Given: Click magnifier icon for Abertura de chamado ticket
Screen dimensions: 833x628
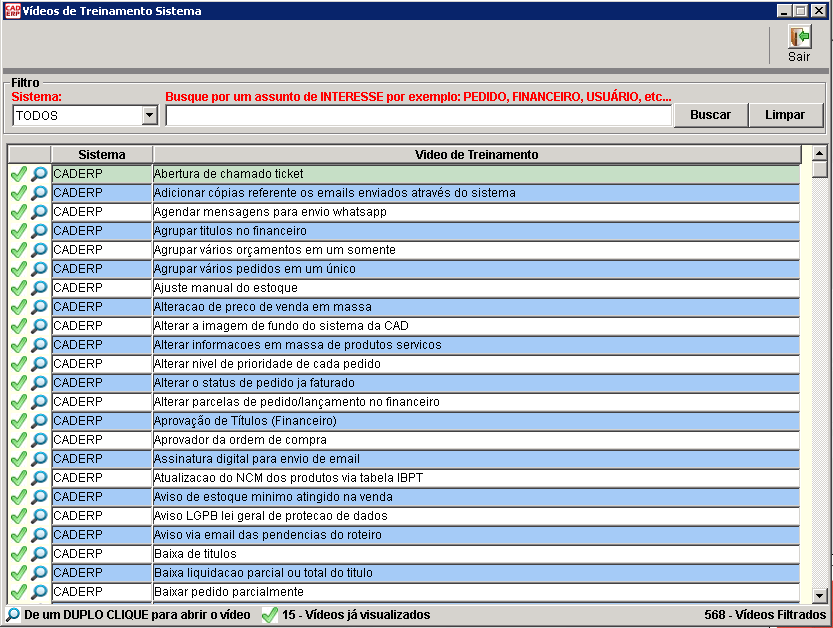Looking at the screenshot, I should tap(39, 174).
